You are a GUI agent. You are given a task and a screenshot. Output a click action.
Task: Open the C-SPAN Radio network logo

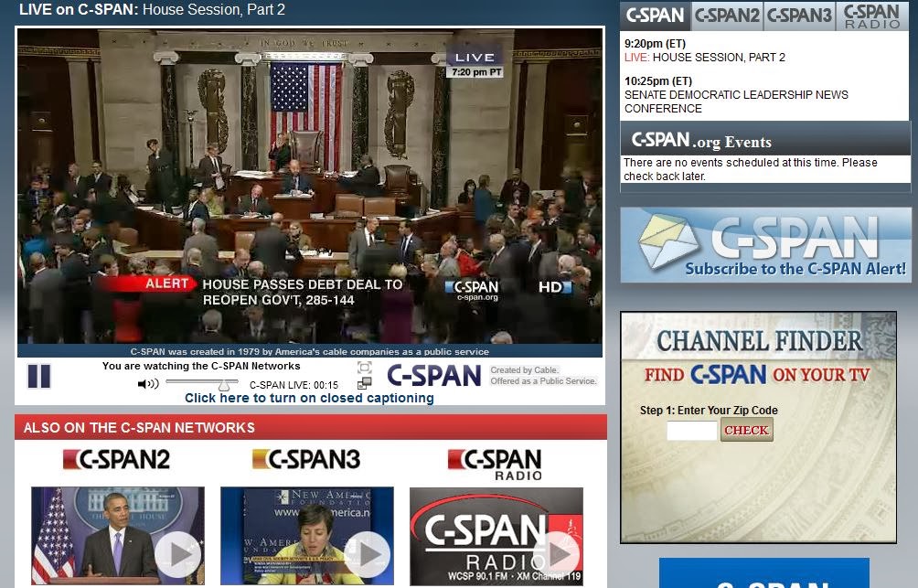pos(496,465)
